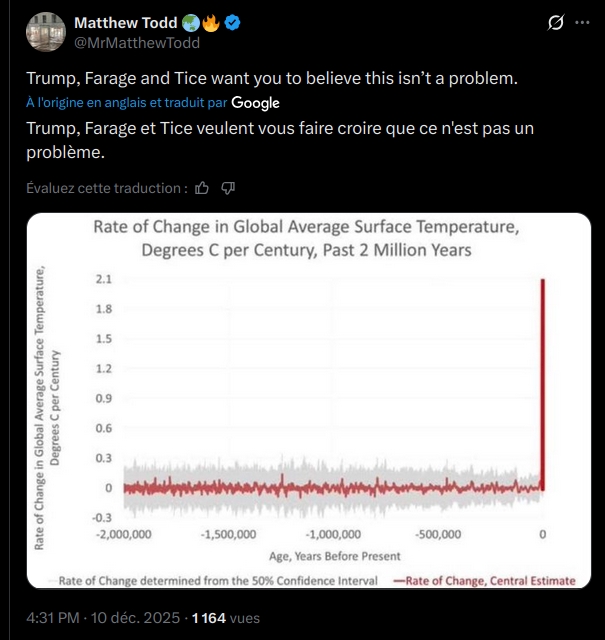Screen dimensions: 605x640
Task: Click the blue verified badge
Action: [x=230, y=23]
